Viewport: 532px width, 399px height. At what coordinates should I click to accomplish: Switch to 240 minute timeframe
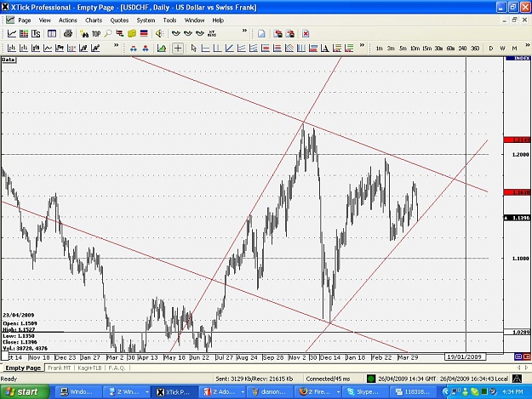click(462, 48)
